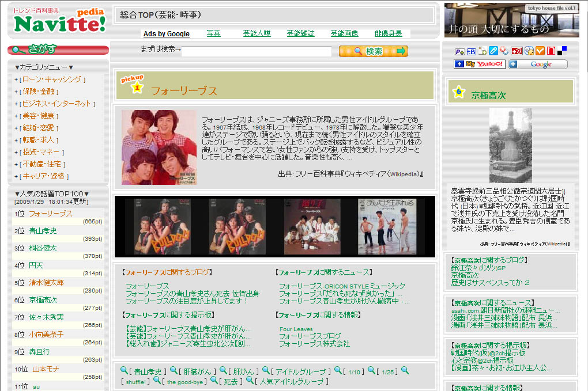Expand the 転職・求人 category
588x391 pixels.
click(39, 140)
